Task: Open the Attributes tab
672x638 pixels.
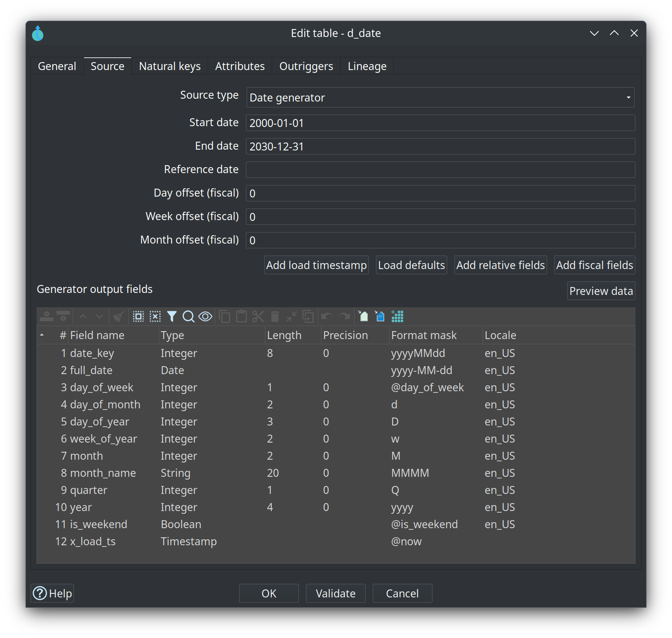Action: [x=240, y=66]
